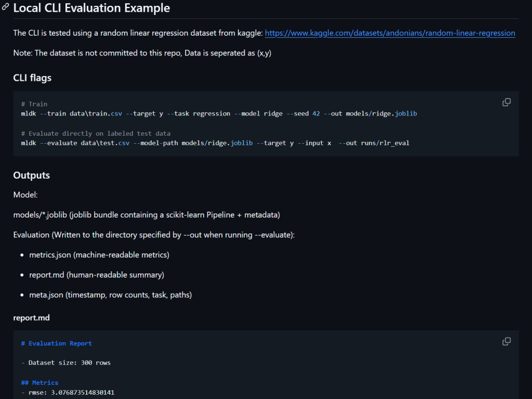This screenshot has width=532, height=399.
Task: Click the 'CLI flags' heading
Action: (32, 78)
